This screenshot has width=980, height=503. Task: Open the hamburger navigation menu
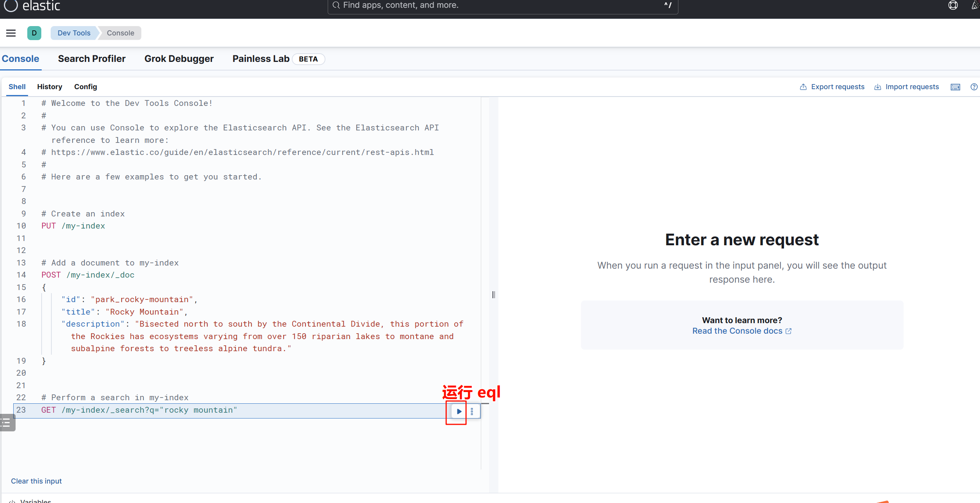[x=11, y=33]
